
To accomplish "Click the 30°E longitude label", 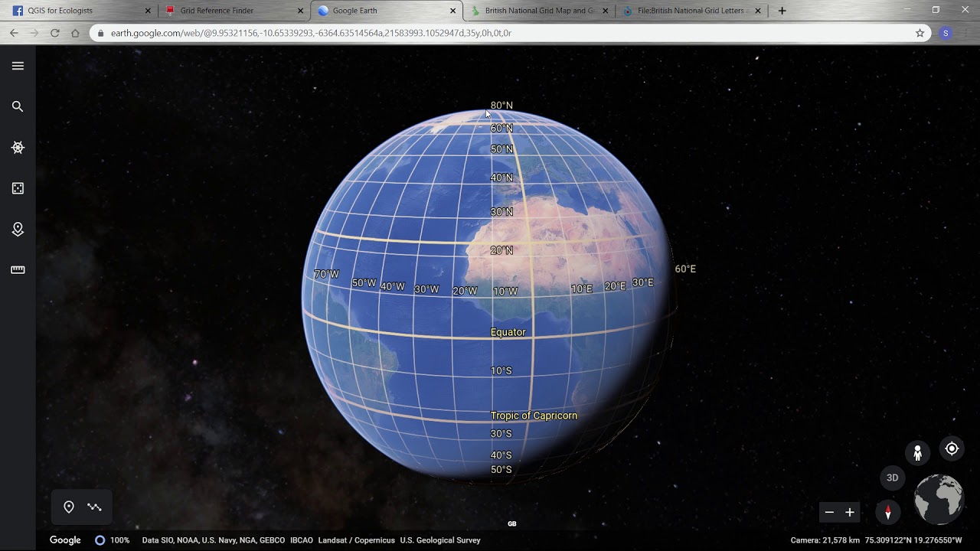I will (x=642, y=282).
